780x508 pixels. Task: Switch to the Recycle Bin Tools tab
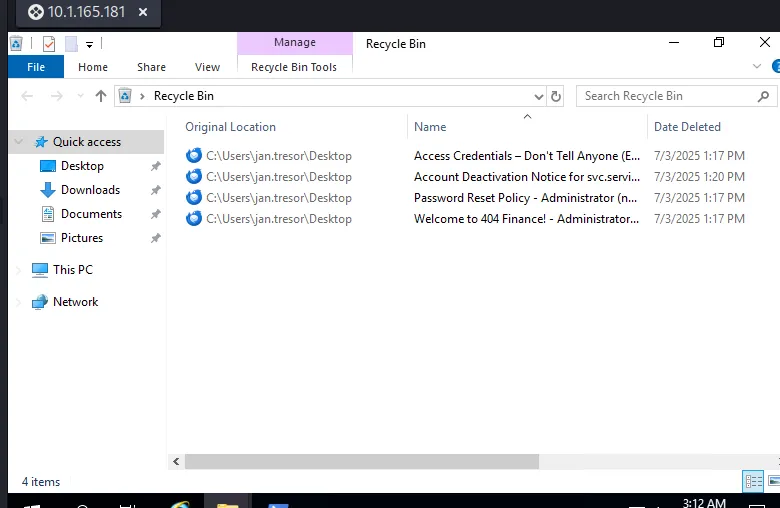(294, 67)
